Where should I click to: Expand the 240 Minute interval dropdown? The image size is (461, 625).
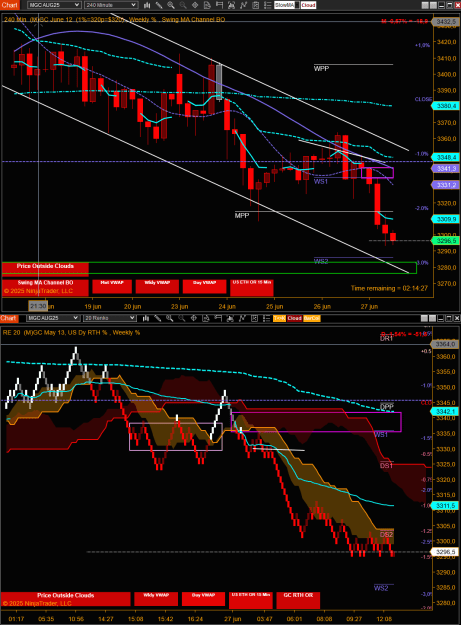pyautogui.click(x=111, y=5)
